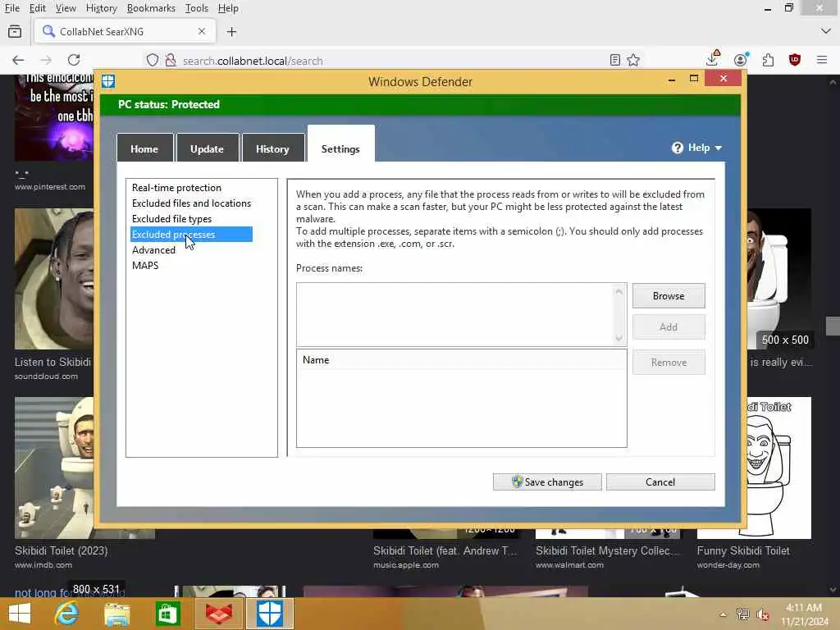Select the Advanced settings item
840x630 pixels.
(153, 249)
